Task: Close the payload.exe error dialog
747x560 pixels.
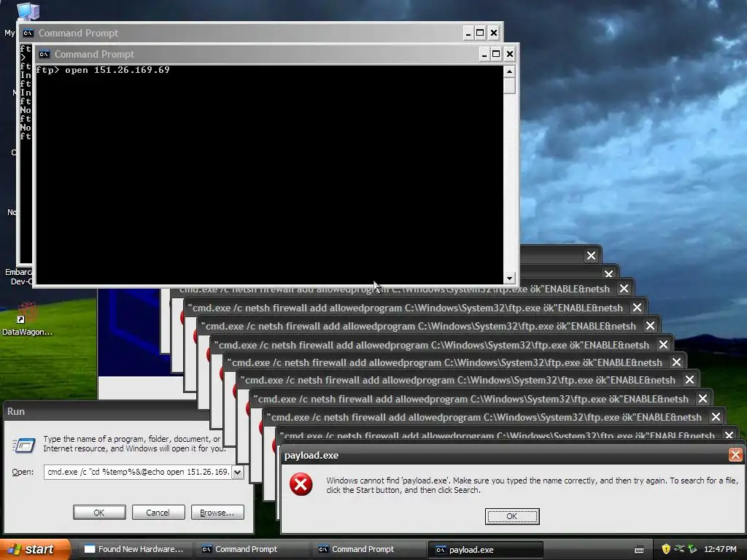Action: [735, 455]
